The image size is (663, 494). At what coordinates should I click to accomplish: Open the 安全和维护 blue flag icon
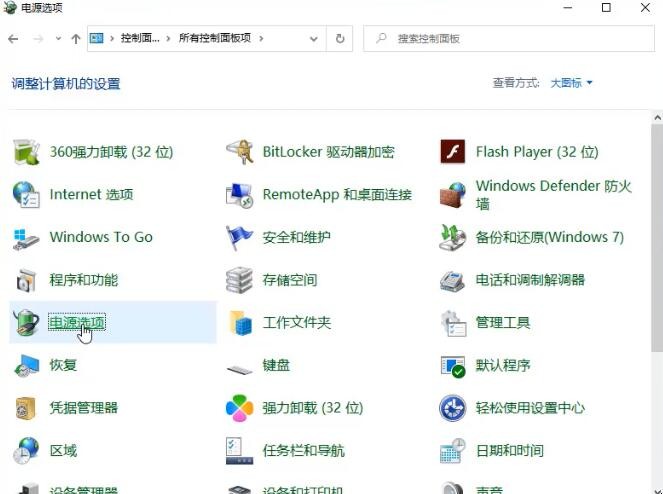[x=239, y=238]
